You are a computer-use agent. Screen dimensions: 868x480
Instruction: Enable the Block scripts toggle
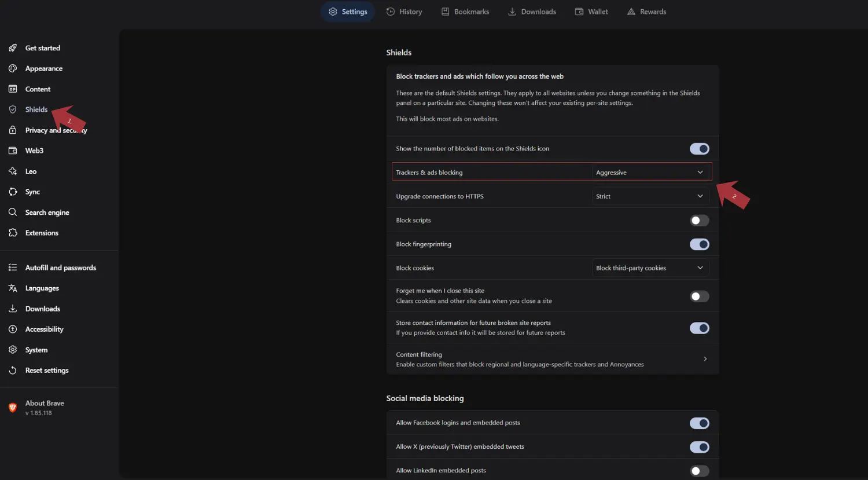tap(699, 221)
